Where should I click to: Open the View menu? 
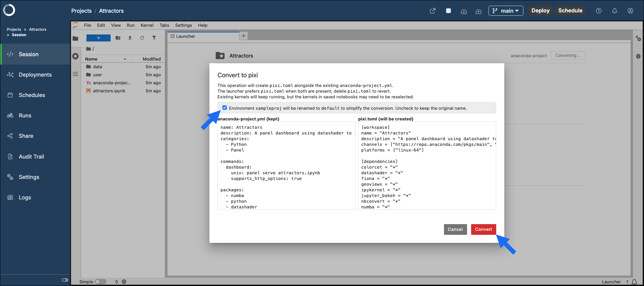[x=116, y=25]
